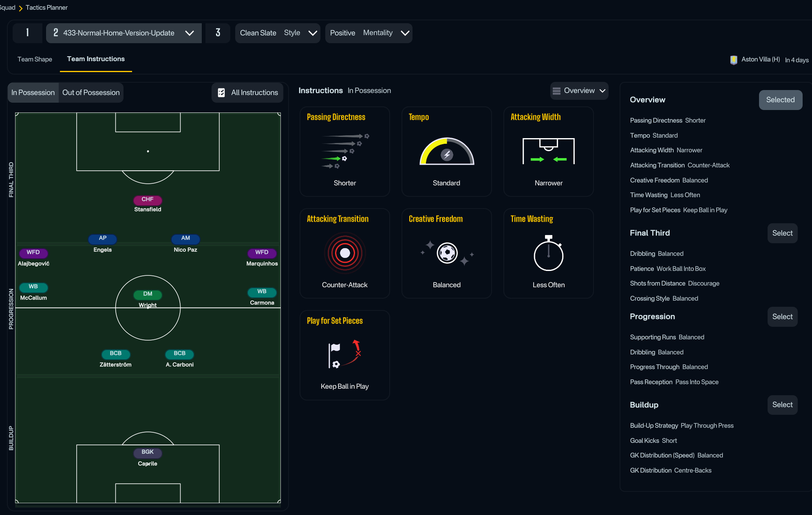Click the Aston Villa club badge
The height and width of the screenshot is (515, 812).
pyautogui.click(x=734, y=60)
